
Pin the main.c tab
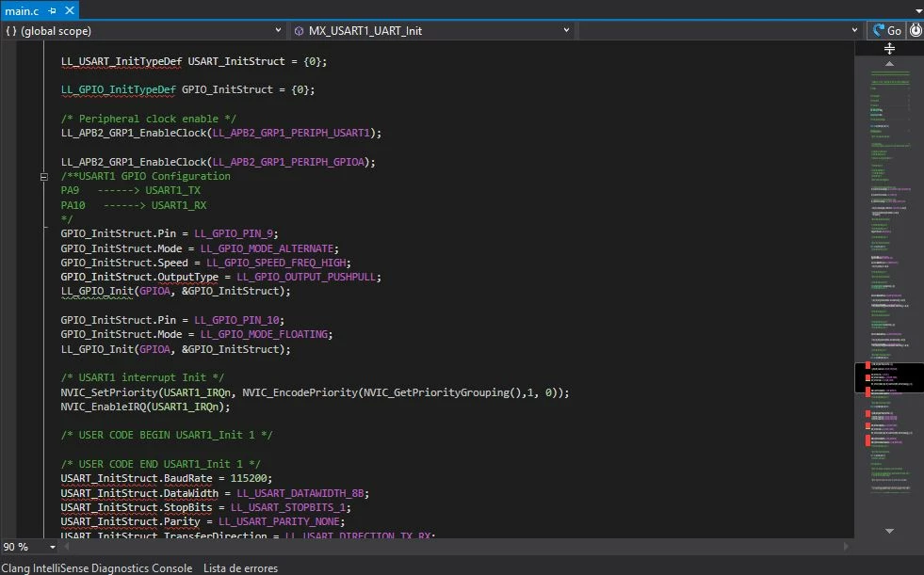point(53,10)
